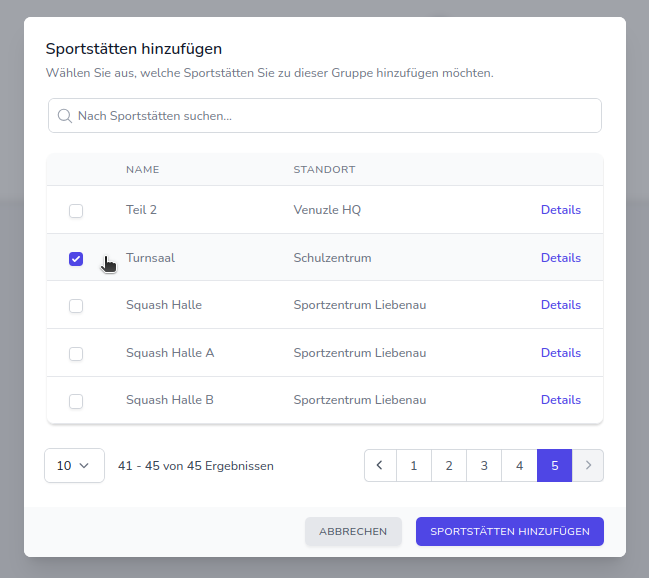
Task: Select the Squash Halle checkbox
Action: (x=76, y=306)
